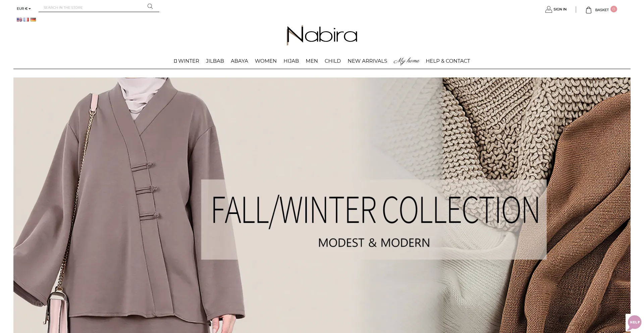This screenshot has height=333, width=644.
Task: Open the Child category menu
Action: [x=332, y=61]
